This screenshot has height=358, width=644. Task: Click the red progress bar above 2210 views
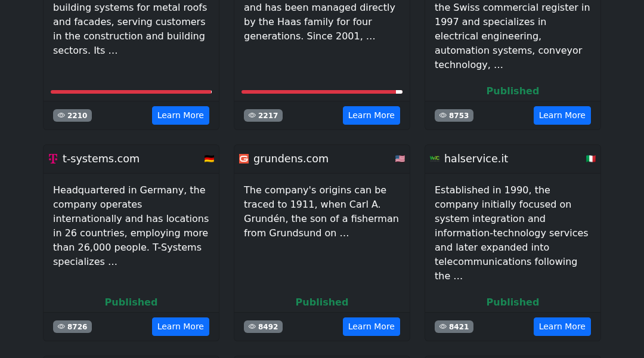click(131, 92)
